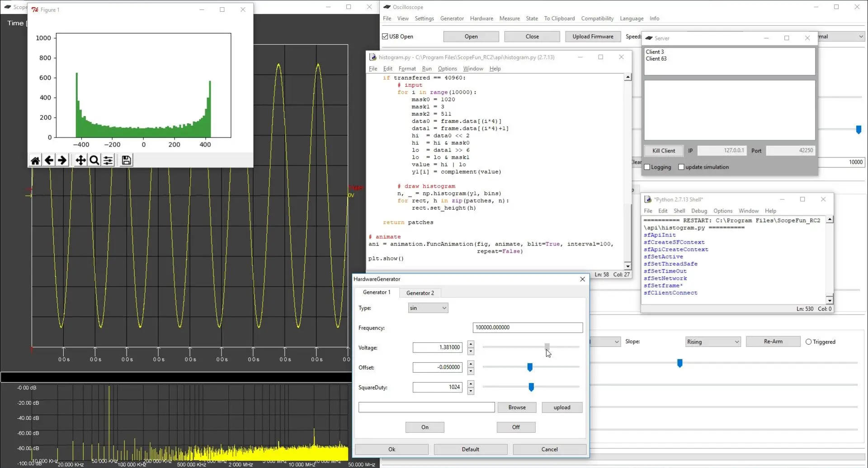Screen dimensions: 868x468
Task: Select the Zoom to rectangle tool
Action: [x=94, y=161]
